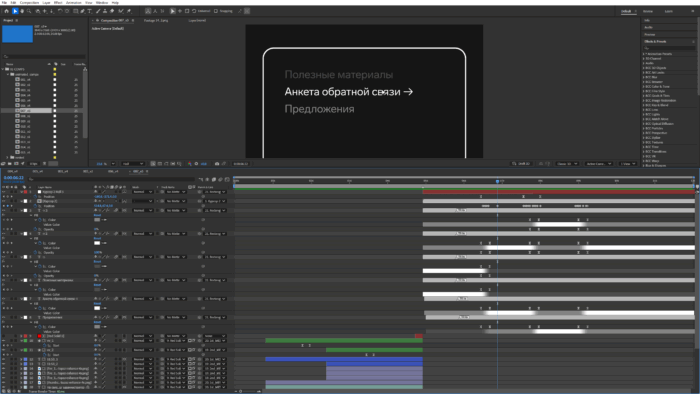Hide the Анкета обратной связи text layer
The width and height of the screenshot is (700, 394).
4,299
